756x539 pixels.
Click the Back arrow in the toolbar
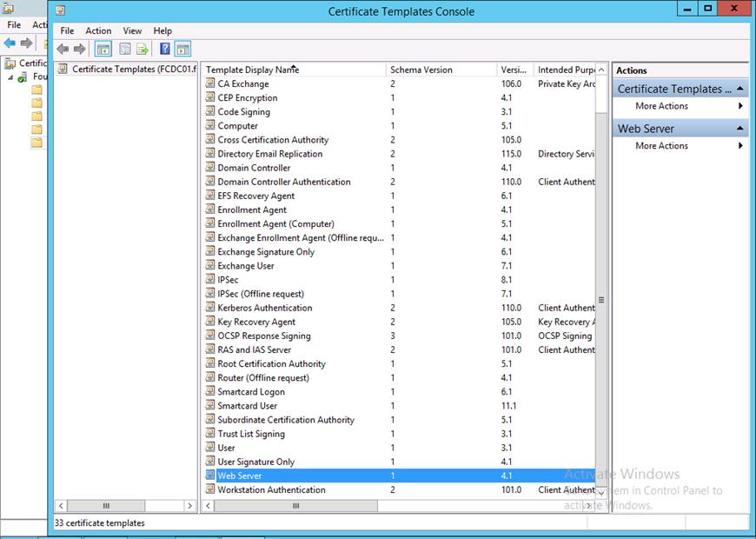[63, 50]
